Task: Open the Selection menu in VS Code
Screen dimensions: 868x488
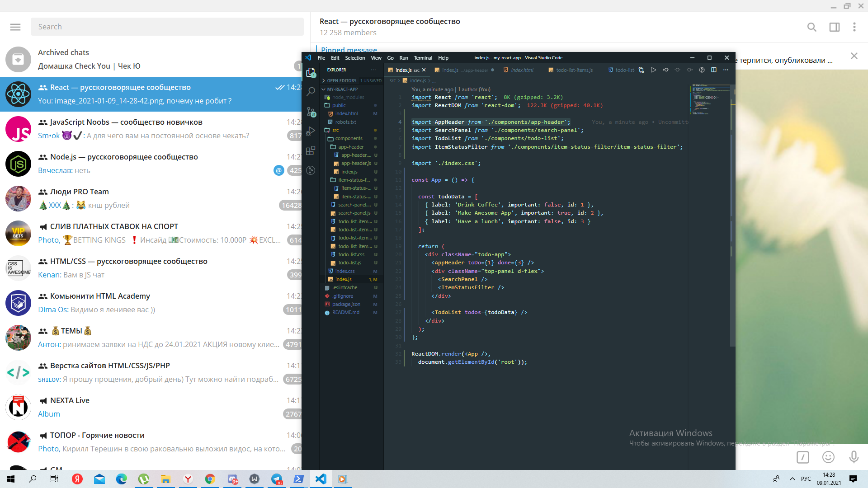Action: click(x=355, y=58)
